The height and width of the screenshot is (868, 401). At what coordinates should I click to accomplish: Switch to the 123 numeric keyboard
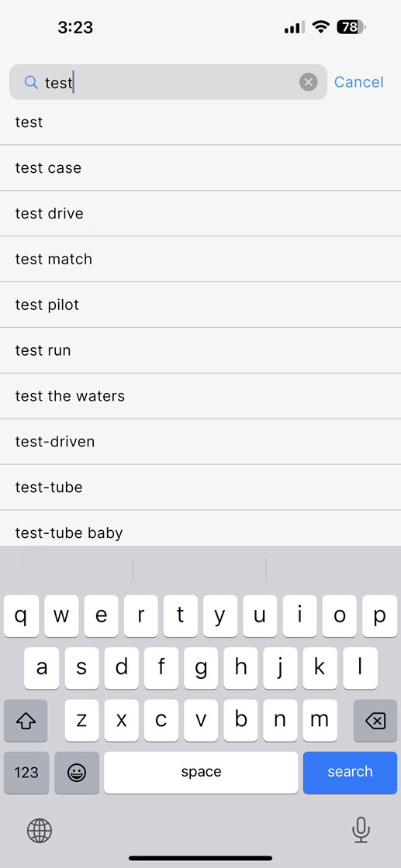(26, 772)
